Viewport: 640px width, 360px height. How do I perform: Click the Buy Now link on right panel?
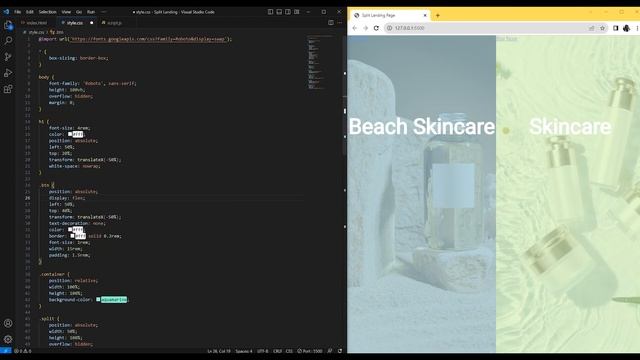pos(507,39)
